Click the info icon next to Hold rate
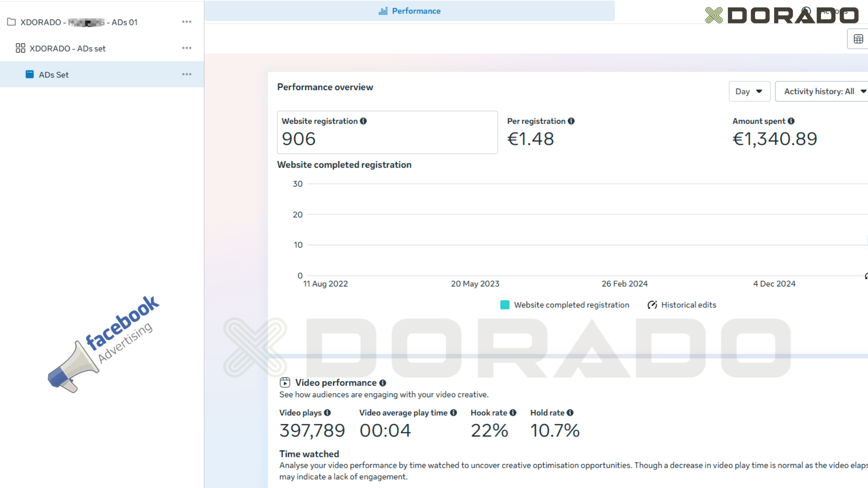Viewport: 868px width, 488px height. (x=570, y=413)
